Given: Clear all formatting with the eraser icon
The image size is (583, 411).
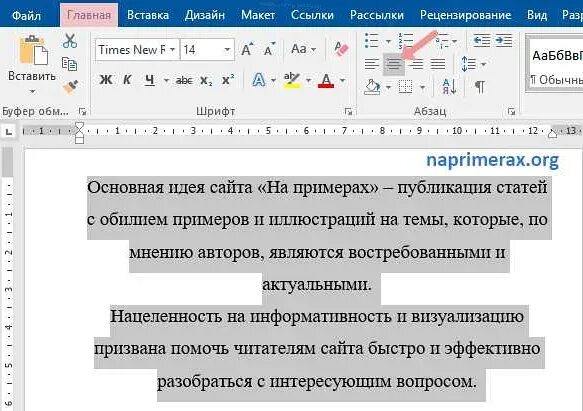Looking at the screenshot, I should point(341,49).
